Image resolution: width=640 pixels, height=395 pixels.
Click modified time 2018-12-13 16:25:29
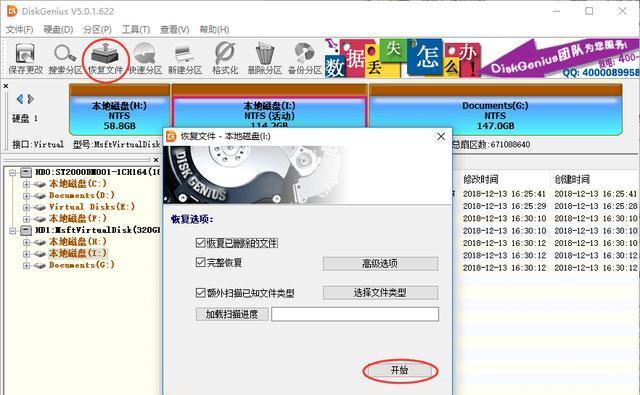coord(504,206)
